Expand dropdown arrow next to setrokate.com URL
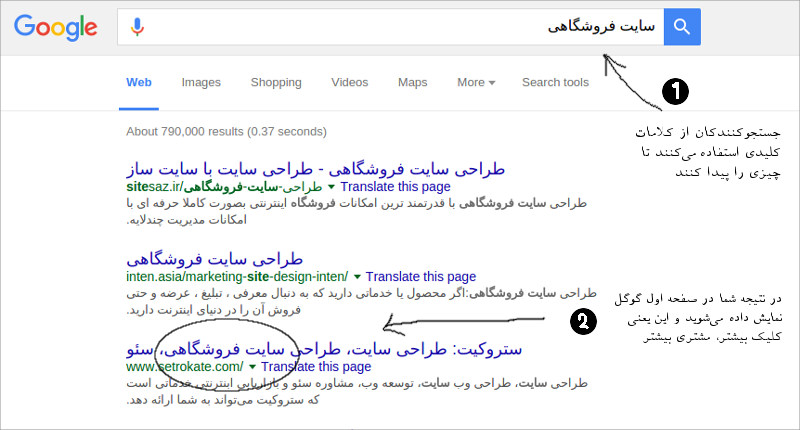Viewport: 800px width, 430px height. (252, 367)
